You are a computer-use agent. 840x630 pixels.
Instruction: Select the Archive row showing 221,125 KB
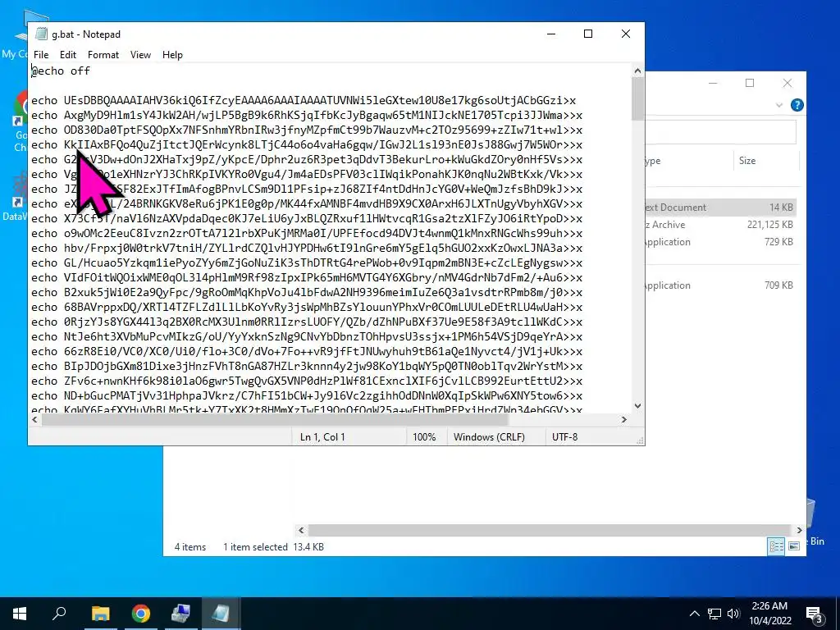pyautogui.click(x=720, y=225)
